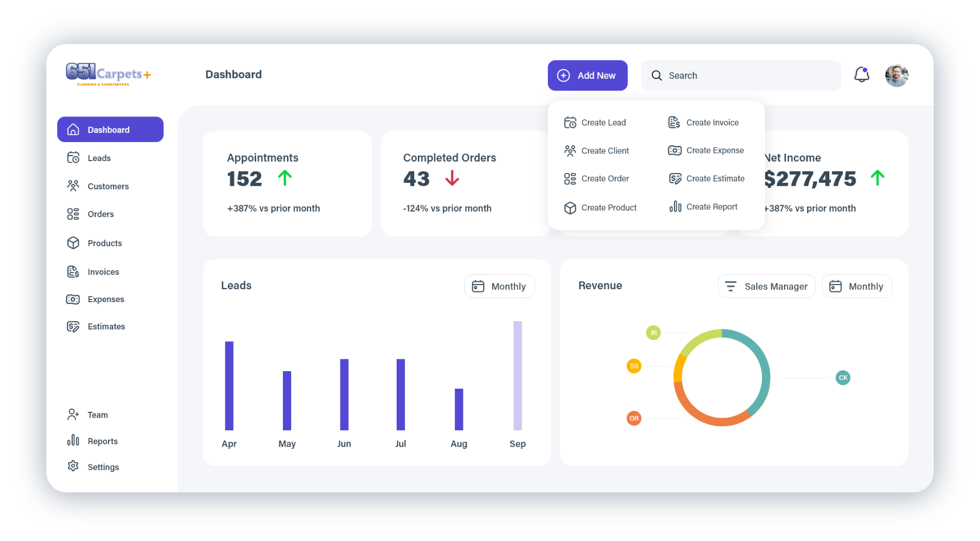Select Create Client option

tap(596, 151)
